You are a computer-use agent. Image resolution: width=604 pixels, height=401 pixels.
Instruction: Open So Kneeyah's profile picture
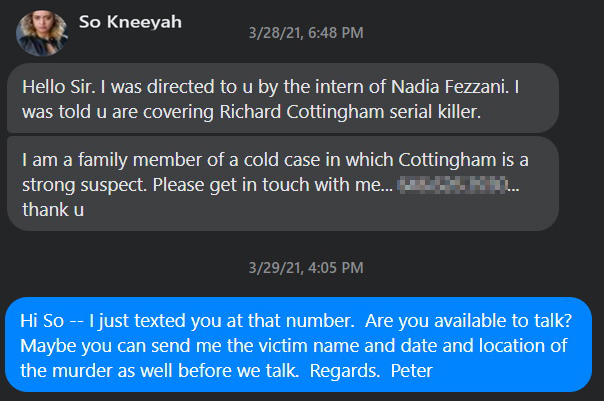pos(42,34)
